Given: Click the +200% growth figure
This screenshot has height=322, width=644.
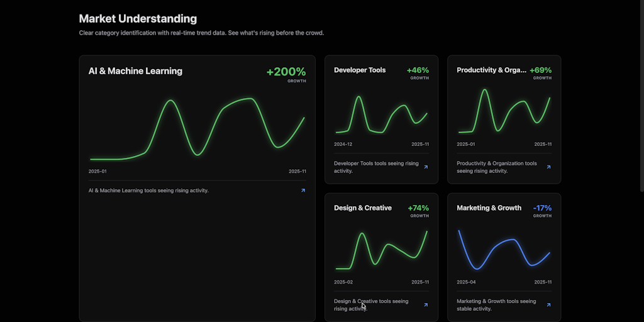Looking at the screenshot, I should click(286, 72).
